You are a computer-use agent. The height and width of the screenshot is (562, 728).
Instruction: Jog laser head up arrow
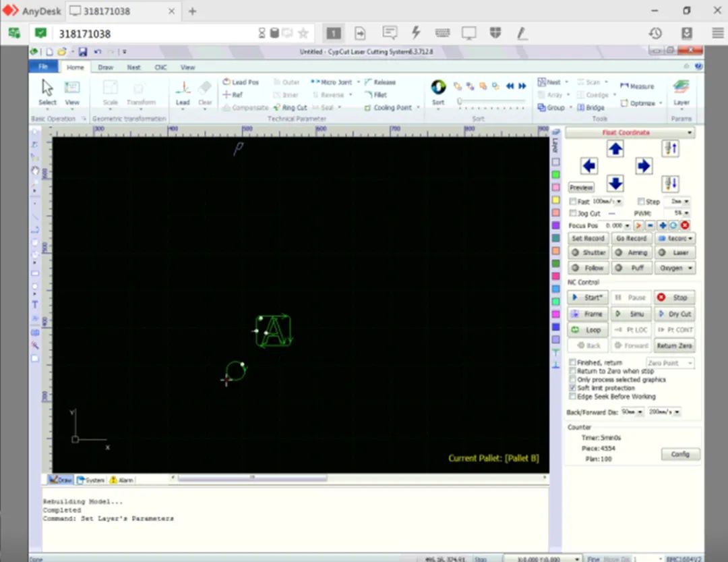[x=615, y=148]
